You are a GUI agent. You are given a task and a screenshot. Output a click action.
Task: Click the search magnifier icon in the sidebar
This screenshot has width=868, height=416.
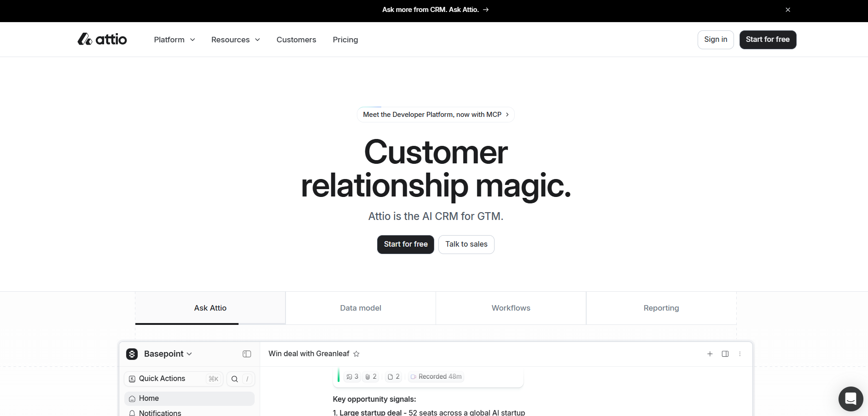pos(234,379)
